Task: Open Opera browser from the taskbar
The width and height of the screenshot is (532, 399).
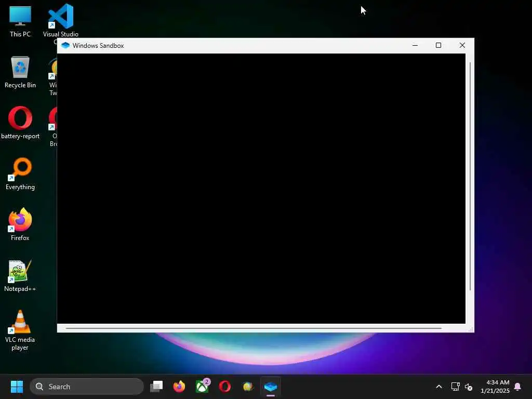Action: tap(225, 387)
